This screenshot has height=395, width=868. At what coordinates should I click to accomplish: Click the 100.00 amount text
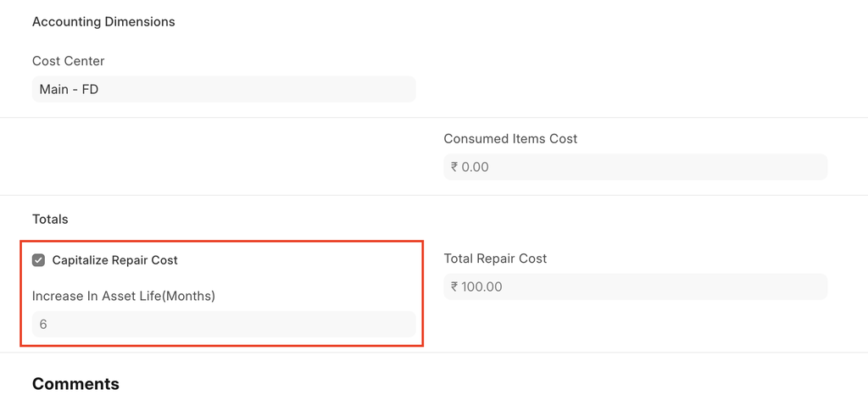482,287
